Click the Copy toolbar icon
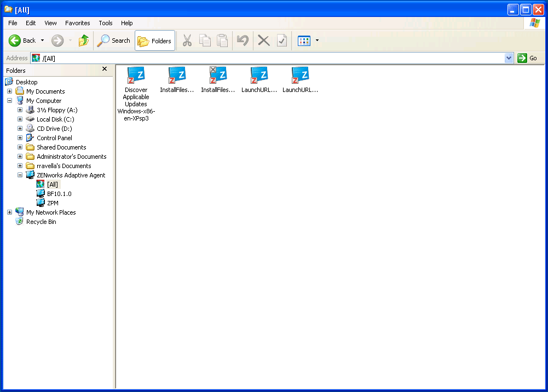 (x=205, y=41)
